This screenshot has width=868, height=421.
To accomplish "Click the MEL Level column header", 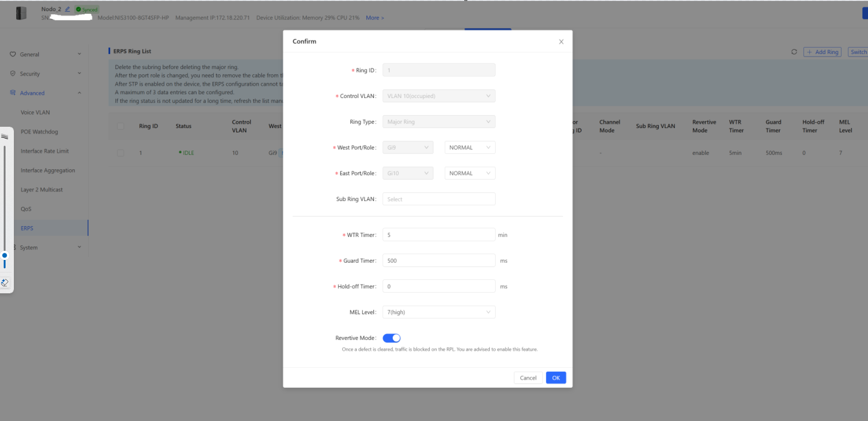I will point(845,126).
